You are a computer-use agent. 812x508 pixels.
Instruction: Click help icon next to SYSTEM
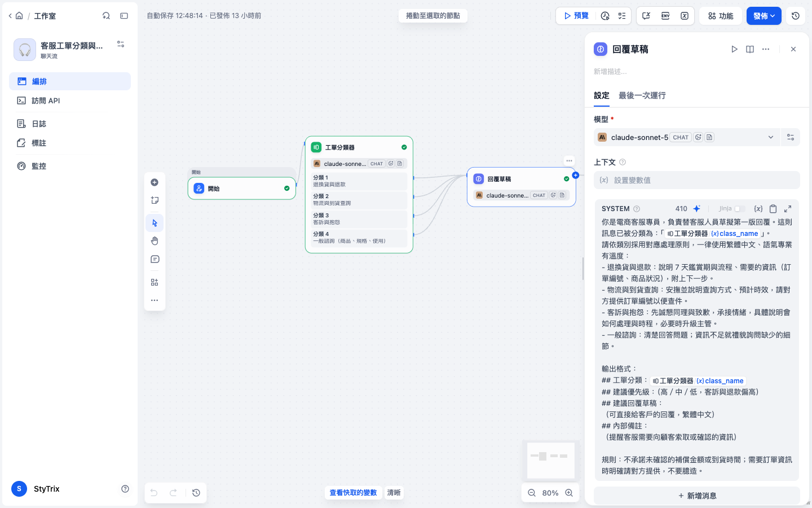point(637,209)
